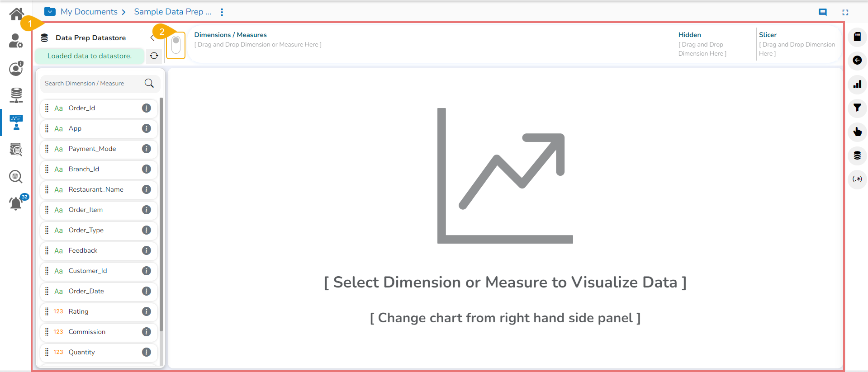Screen dimensions: 868x372
Task: Open the three-dot options menu
Action: [x=222, y=12]
